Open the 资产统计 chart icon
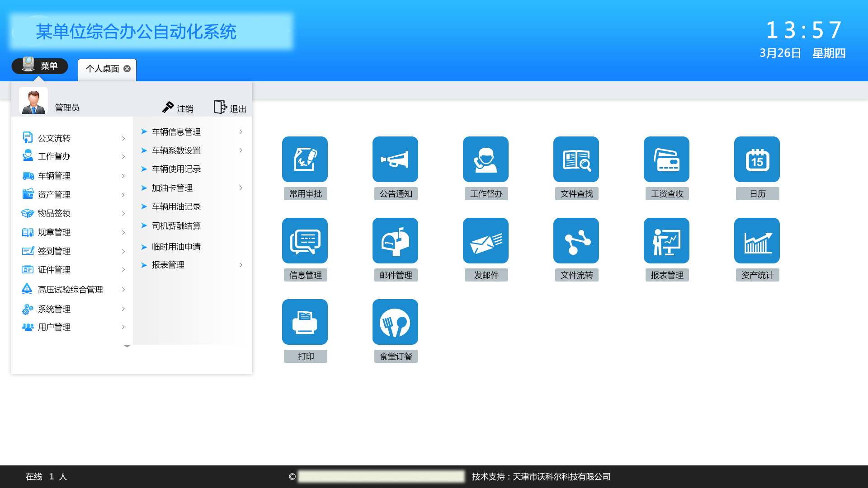 [757, 241]
